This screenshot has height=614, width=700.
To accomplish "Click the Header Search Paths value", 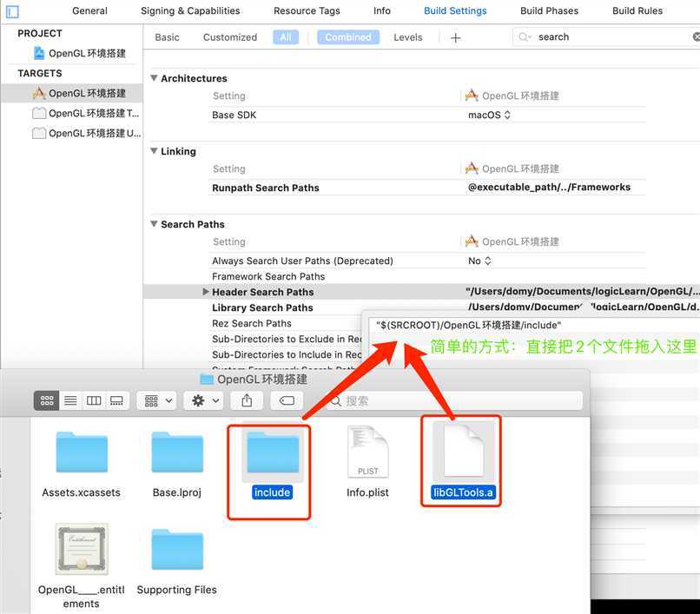I will (x=583, y=292).
